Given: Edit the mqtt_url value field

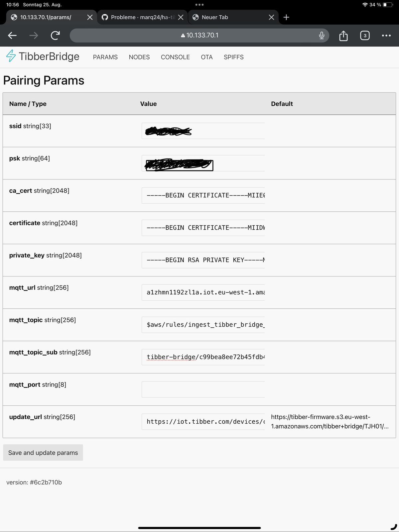Looking at the screenshot, I should coord(203,292).
